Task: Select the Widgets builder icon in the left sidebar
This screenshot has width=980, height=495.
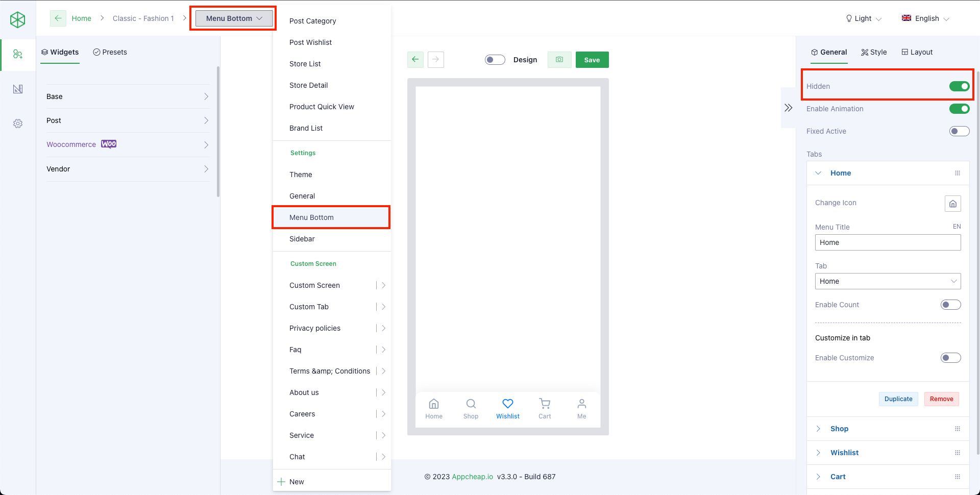Action: click(x=18, y=54)
